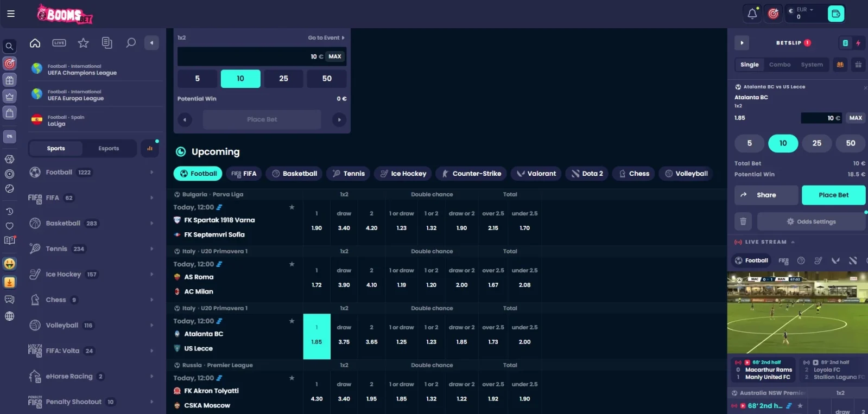
Task: Click the search magnifier in left sidebar
Action: pos(9,47)
